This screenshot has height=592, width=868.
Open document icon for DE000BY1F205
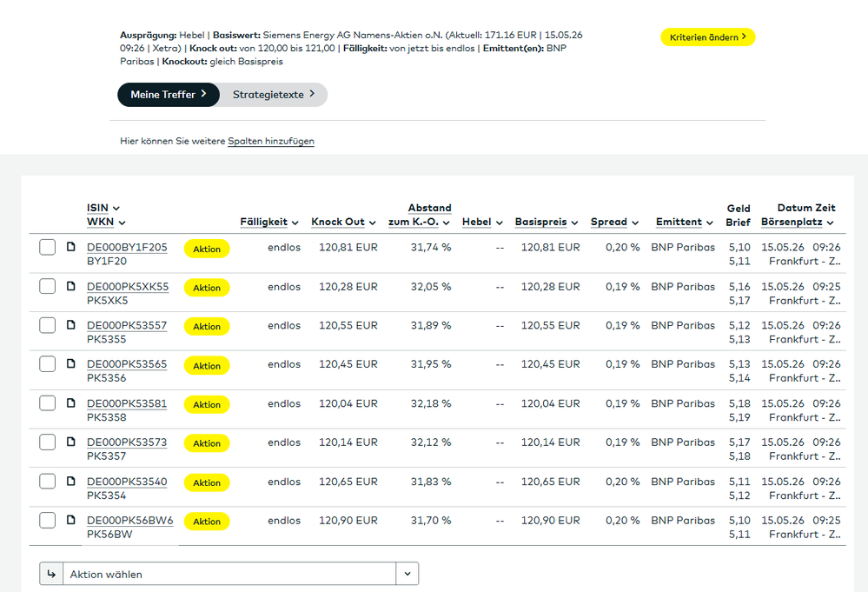[x=71, y=246]
